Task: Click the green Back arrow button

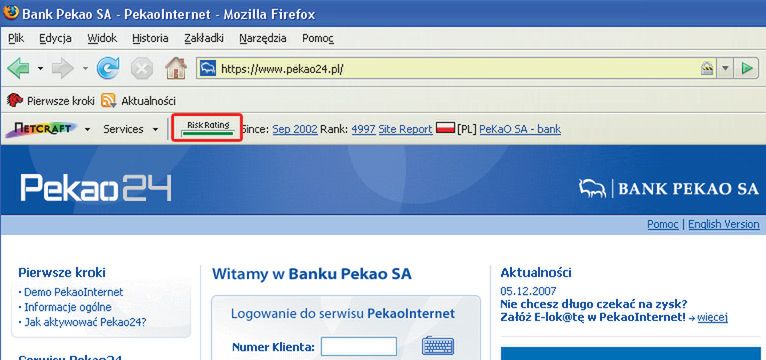Action: 19,69
